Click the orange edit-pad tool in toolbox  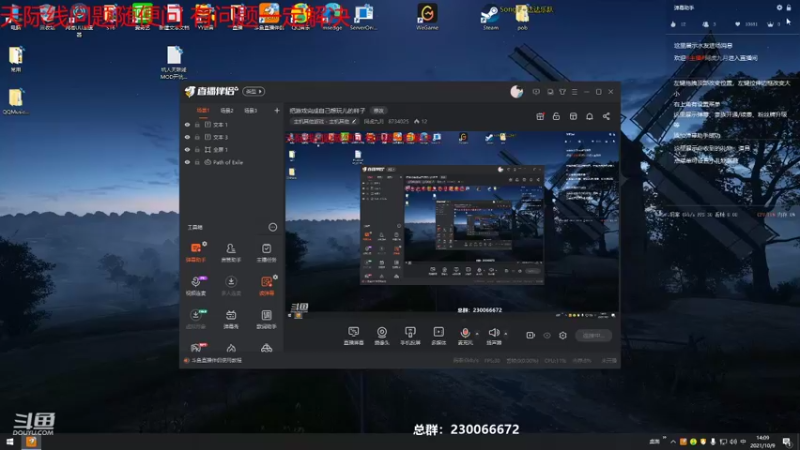click(x=266, y=285)
